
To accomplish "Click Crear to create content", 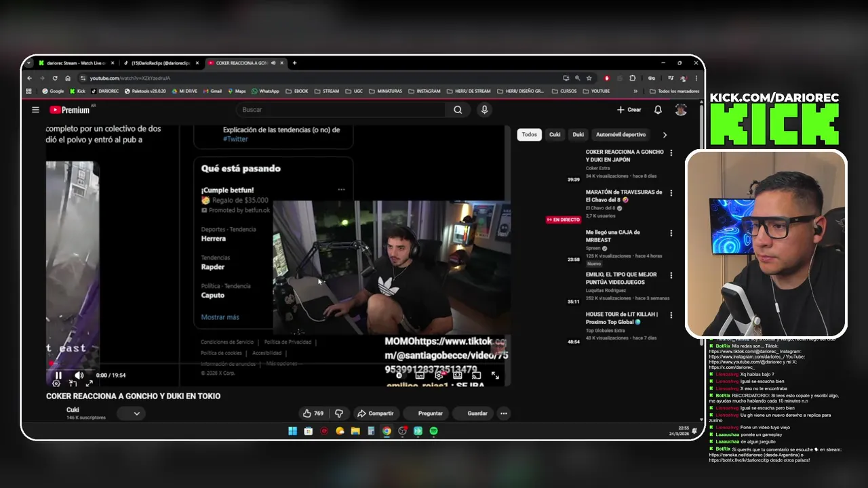I will [x=629, y=110].
